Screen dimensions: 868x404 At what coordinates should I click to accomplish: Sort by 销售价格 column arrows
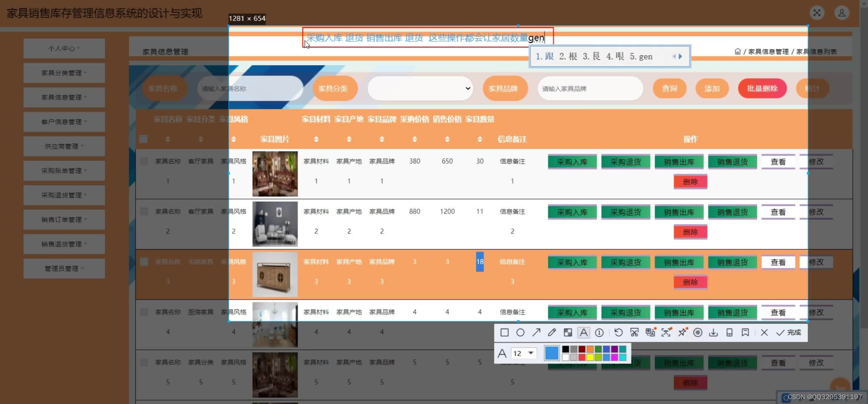tap(447, 139)
